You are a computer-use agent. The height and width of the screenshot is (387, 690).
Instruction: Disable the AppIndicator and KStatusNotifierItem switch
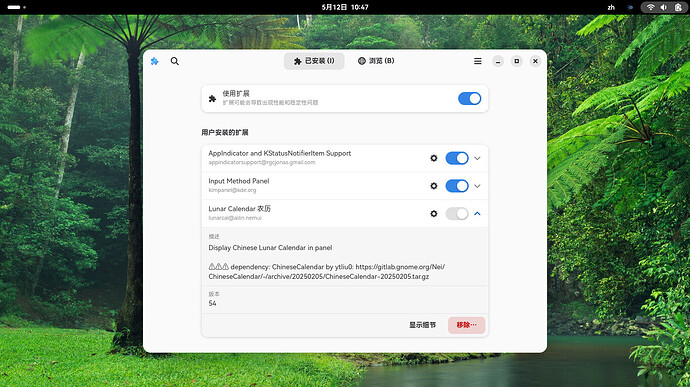tap(457, 158)
